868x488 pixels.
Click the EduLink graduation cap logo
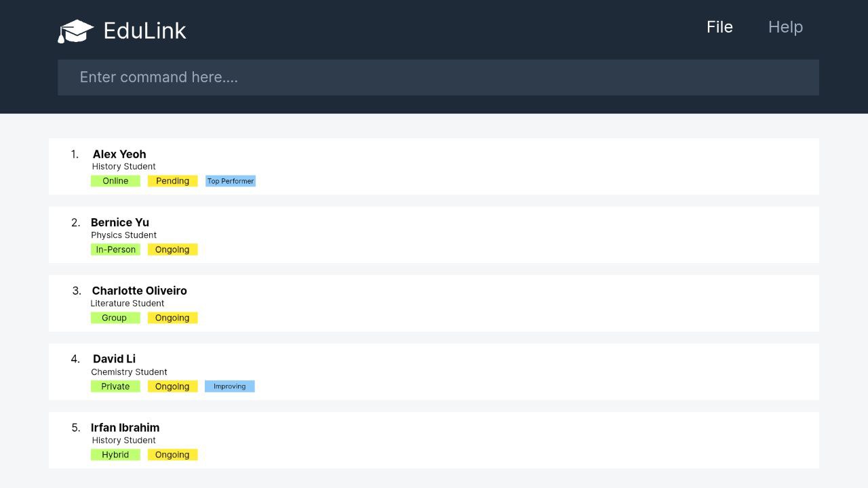click(75, 31)
